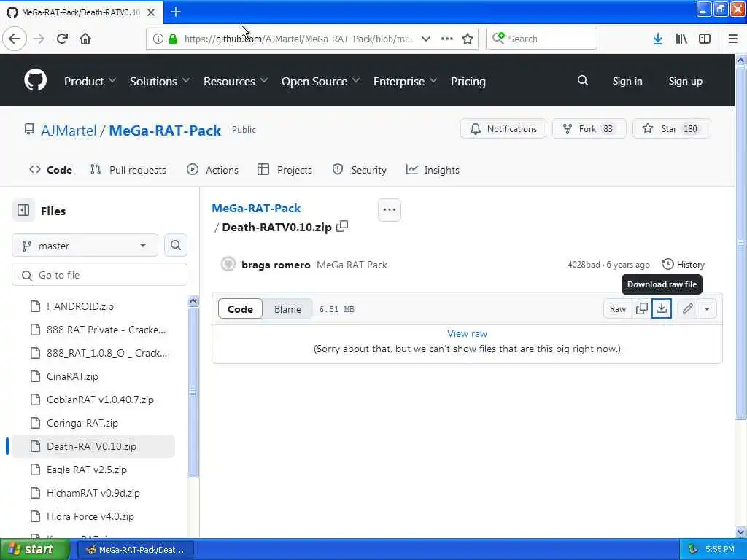Select Eagle RAT v2.5.zip in file tree
This screenshot has height=560, width=747.
[x=87, y=470]
